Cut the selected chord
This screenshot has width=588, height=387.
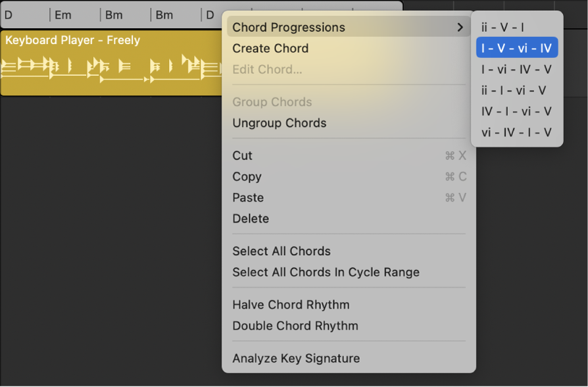[x=242, y=155]
